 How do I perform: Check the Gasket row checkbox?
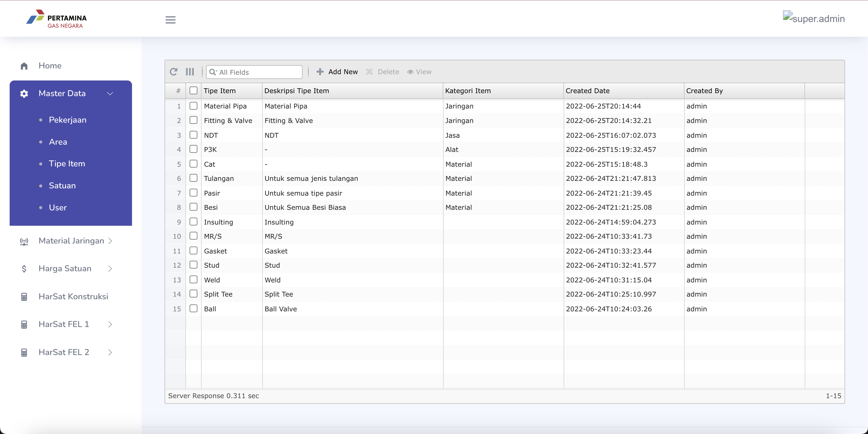pos(193,251)
